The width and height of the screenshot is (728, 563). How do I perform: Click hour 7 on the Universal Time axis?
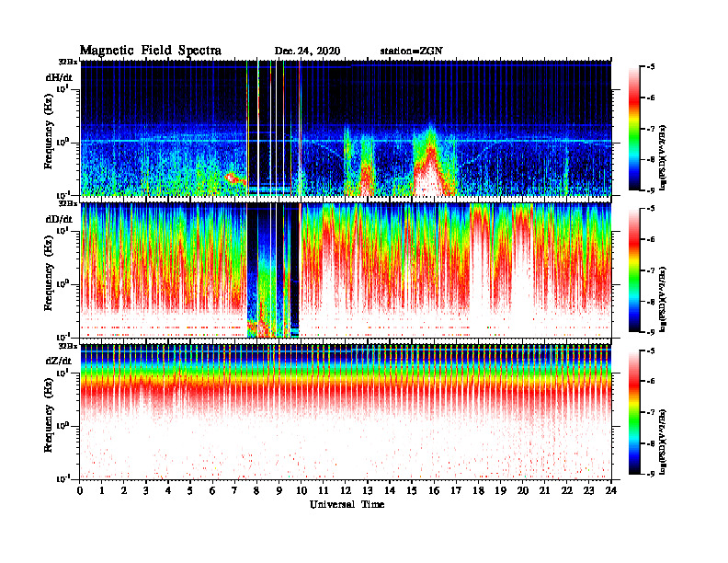[235, 491]
